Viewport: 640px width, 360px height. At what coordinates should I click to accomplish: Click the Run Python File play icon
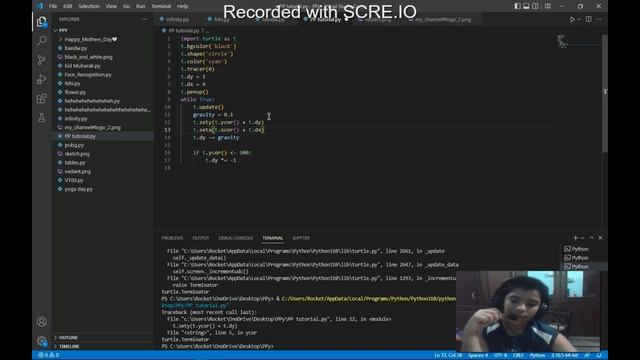tap(572, 19)
